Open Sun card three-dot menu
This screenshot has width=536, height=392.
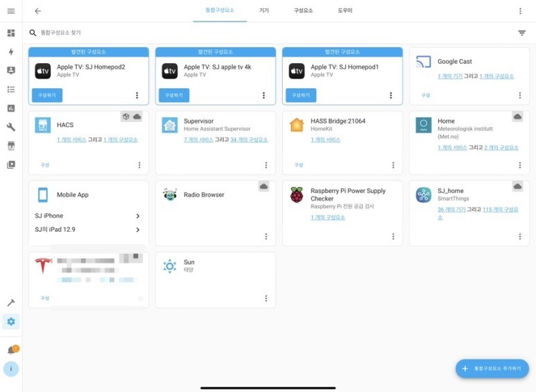(266, 298)
